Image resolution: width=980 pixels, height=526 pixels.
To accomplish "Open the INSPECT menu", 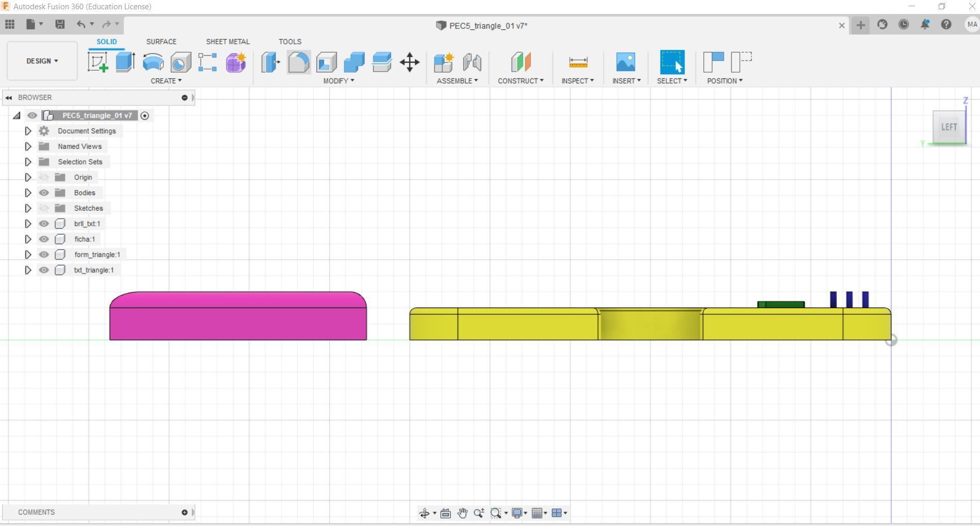I will click(578, 81).
